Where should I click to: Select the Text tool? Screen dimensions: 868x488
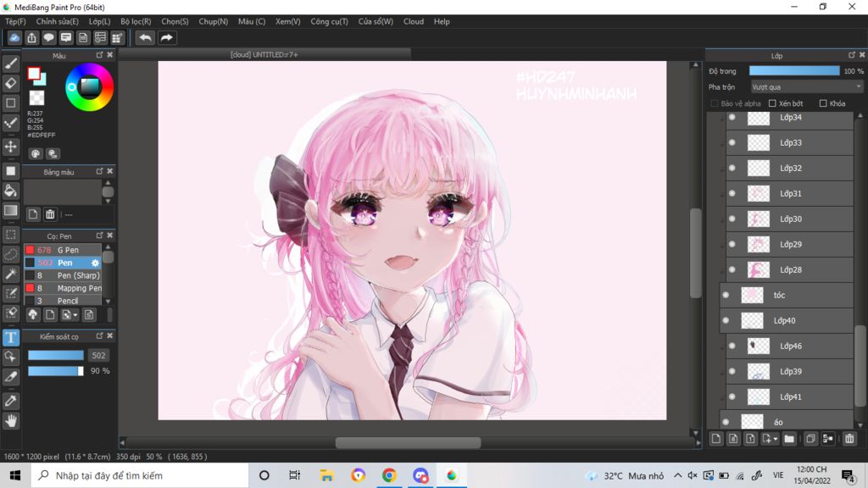10,337
